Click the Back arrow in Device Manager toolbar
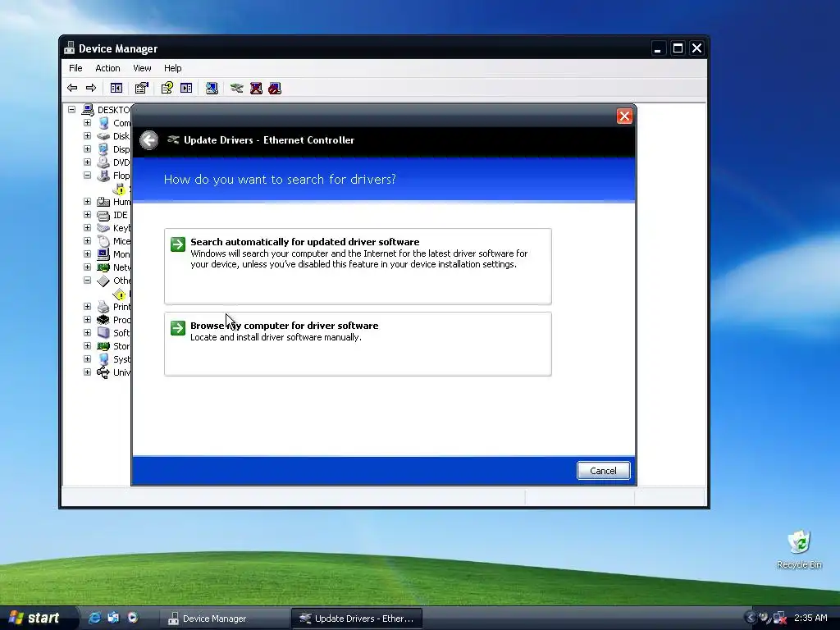Viewport: 840px width, 630px height. coord(72,88)
